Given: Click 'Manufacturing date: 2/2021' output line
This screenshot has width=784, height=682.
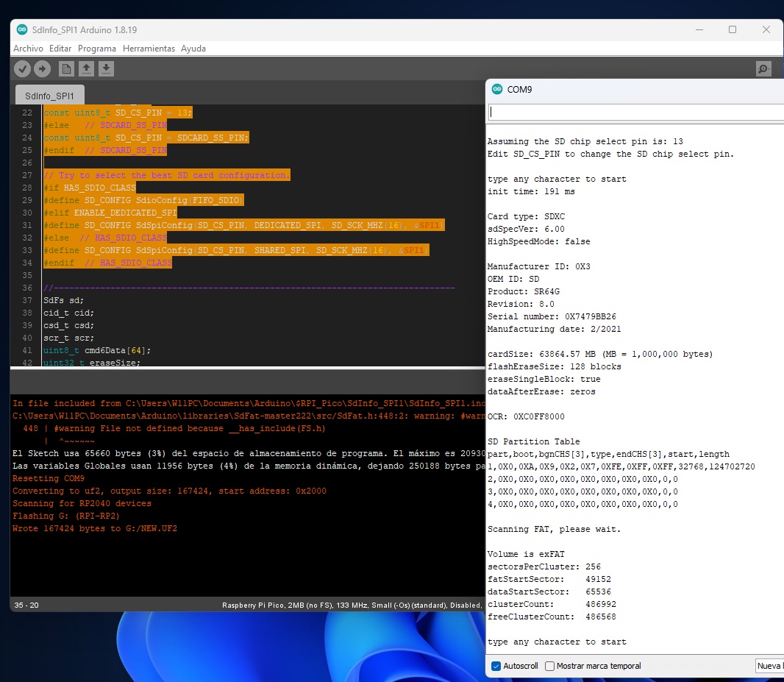Looking at the screenshot, I should 554,329.
